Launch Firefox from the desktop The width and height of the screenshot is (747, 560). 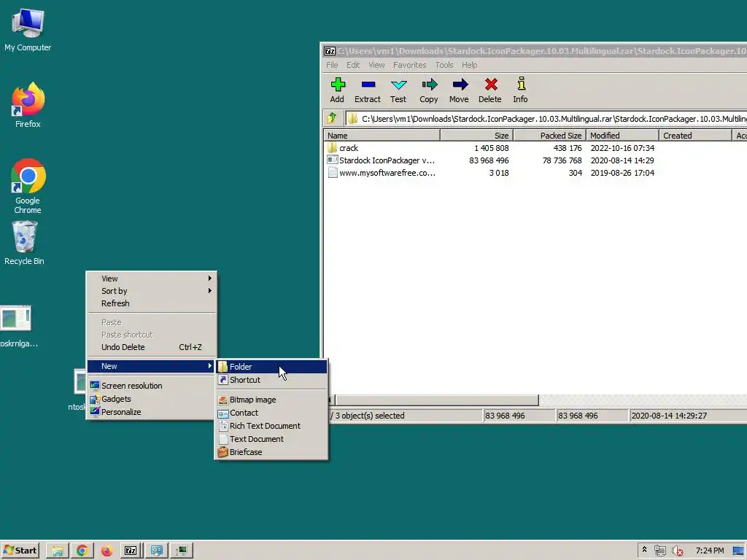(x=28, y=105)
